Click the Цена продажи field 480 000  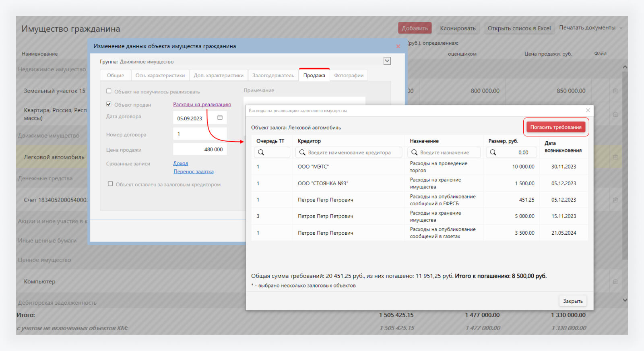click(x=200, y=149)
